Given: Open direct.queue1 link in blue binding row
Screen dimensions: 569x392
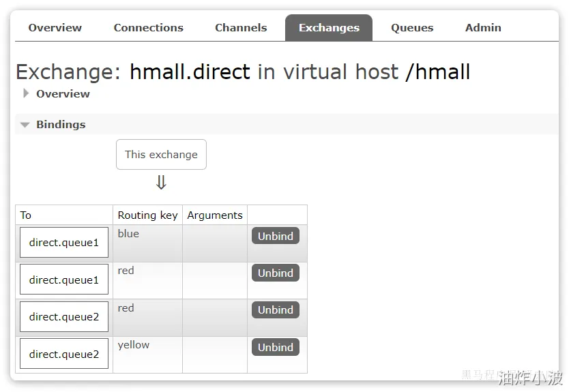Looking at the screenshot, I should (64, 243).
